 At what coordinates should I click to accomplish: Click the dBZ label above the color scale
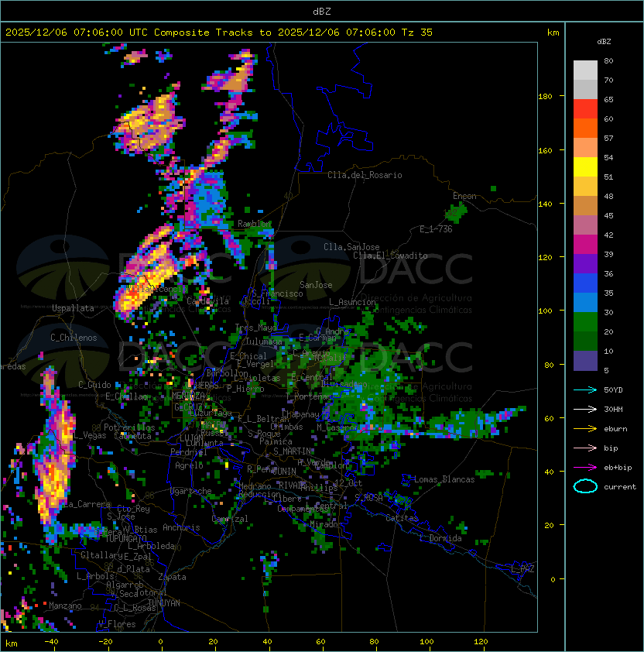[x=604, y=42]
